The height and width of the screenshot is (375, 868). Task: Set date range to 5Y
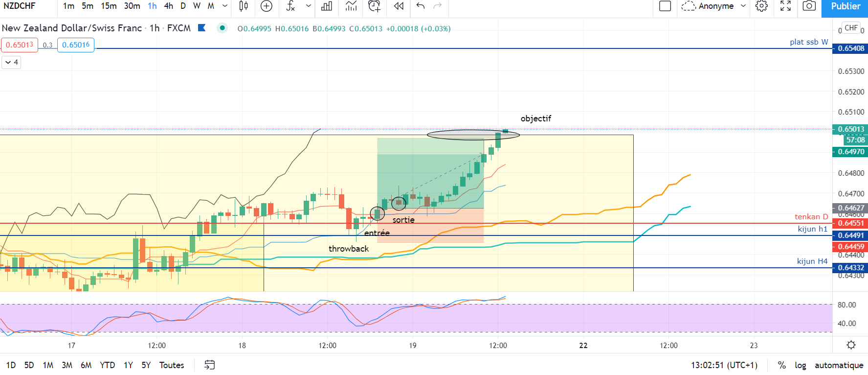pyautogui.click(x=146, y=365)
